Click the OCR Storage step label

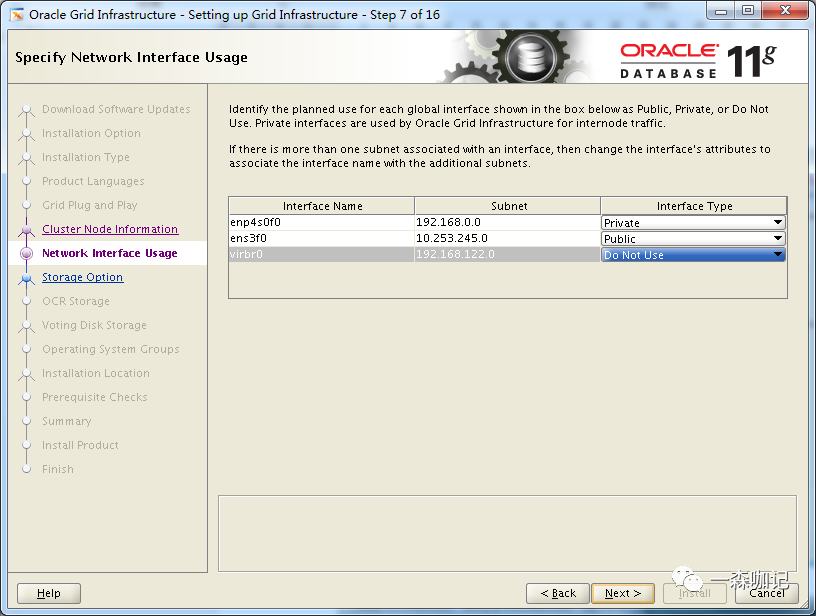76,301
